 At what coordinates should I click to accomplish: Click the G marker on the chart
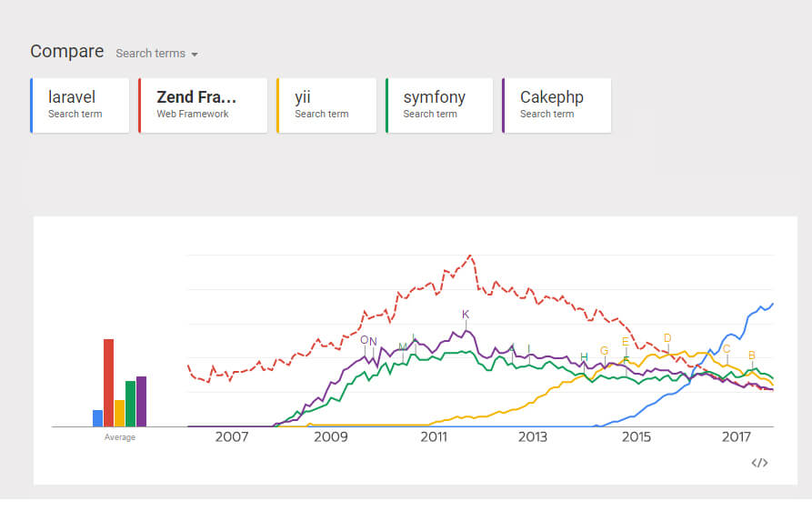coord(604,351)
